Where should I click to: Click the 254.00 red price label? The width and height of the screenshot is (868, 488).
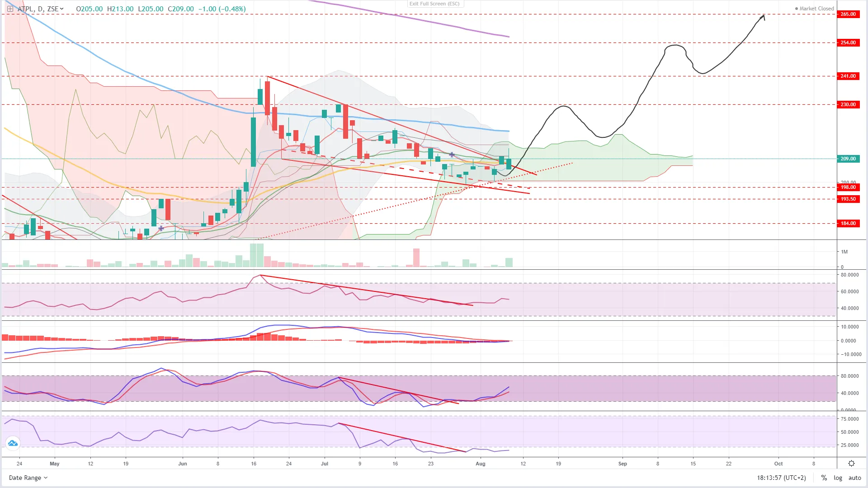tap(848, 42)
